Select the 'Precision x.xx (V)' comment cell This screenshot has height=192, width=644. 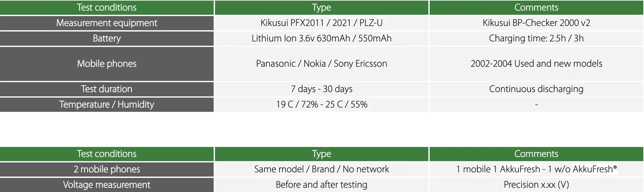coord(536,185)
